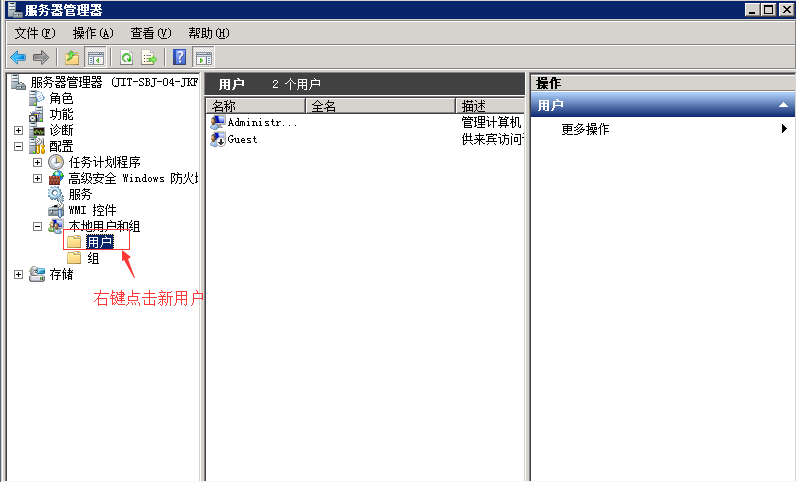Click the 任务计划程序 clock icon
Image resolution: width=796 pixels, height=482 pixels.
click(56, 163)
